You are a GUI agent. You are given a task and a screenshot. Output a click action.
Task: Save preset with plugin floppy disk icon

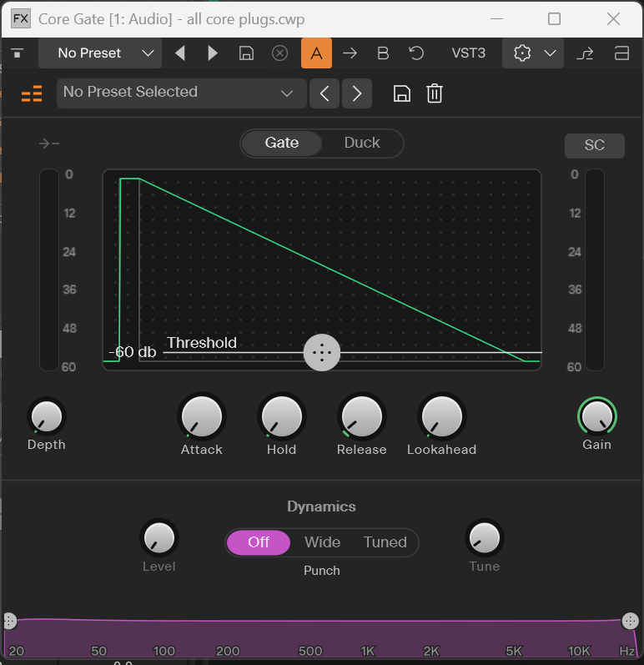401,93
